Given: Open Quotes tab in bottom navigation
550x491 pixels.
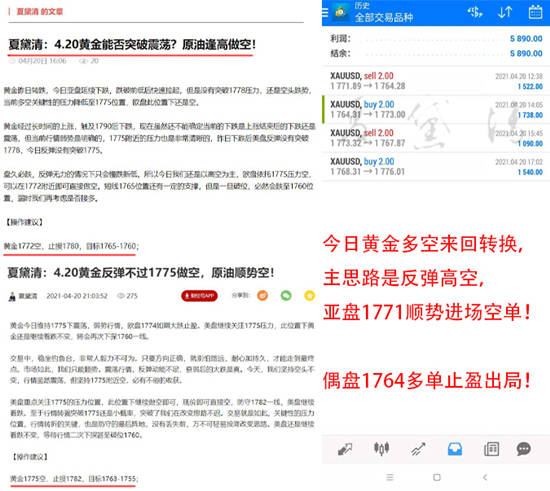Looking at the screenshot, I should click(345, 449).
